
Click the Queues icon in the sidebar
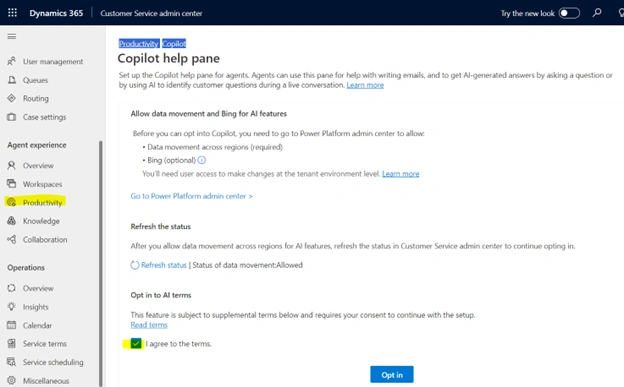pyautogui.click(x=12, y=80)
